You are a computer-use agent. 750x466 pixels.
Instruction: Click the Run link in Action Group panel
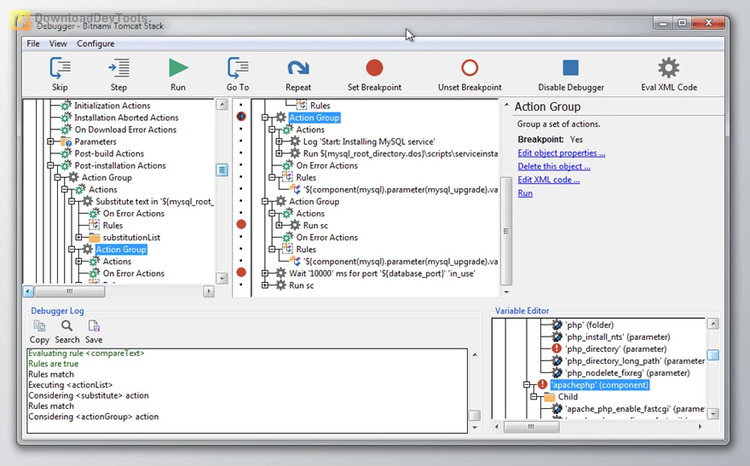coord(525,193)
